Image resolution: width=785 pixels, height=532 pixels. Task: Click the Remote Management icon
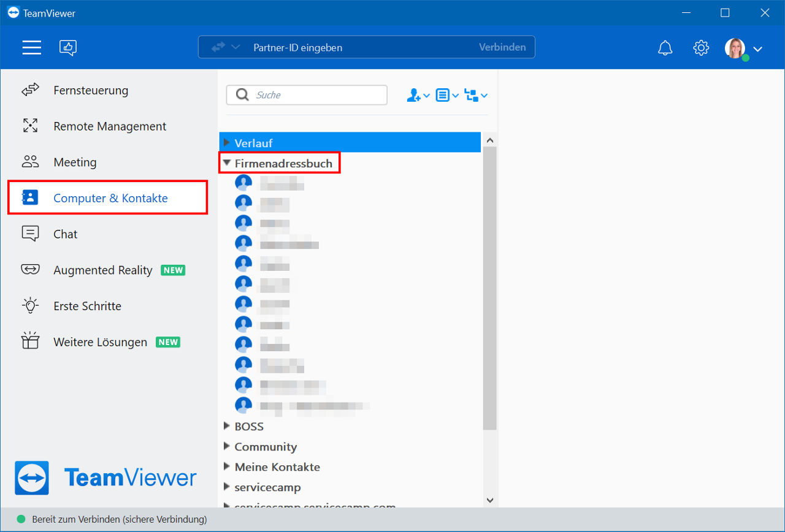click(30, 126)
